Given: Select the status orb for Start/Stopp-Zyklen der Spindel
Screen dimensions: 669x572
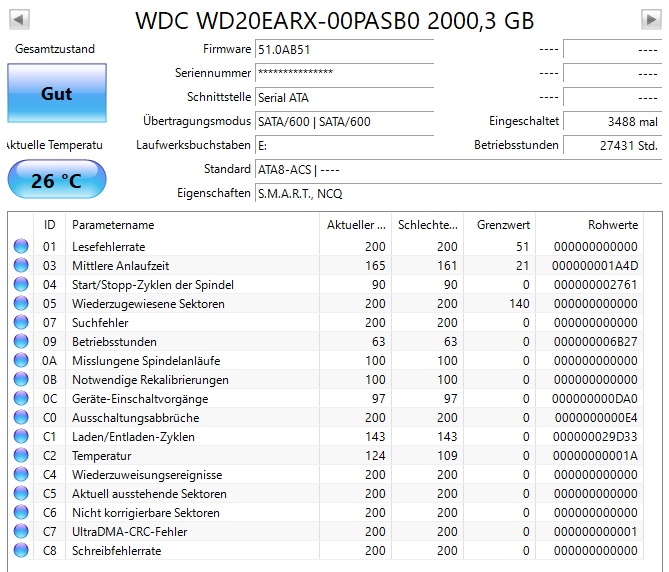Looking at the screenshot, I should pos(21,284).
